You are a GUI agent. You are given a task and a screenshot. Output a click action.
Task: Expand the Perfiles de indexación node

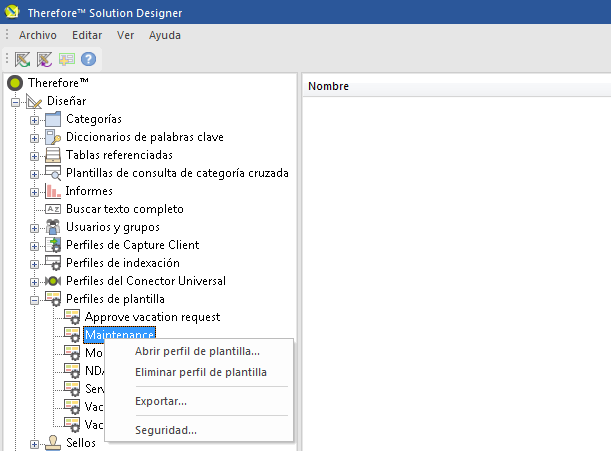coord(34,263)
